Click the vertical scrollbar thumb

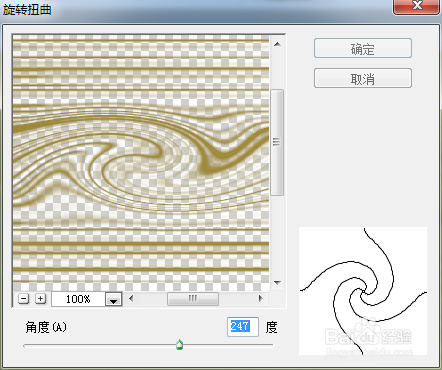(277, 142)
